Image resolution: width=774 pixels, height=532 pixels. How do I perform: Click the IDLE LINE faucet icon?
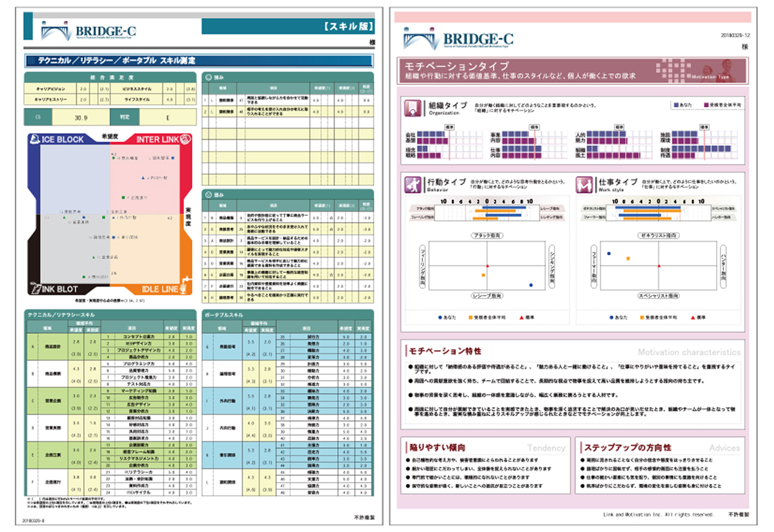click(184, 286)
